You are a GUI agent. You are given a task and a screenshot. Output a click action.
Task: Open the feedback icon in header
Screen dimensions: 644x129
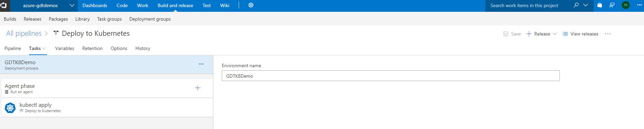(x=612, y=5)
